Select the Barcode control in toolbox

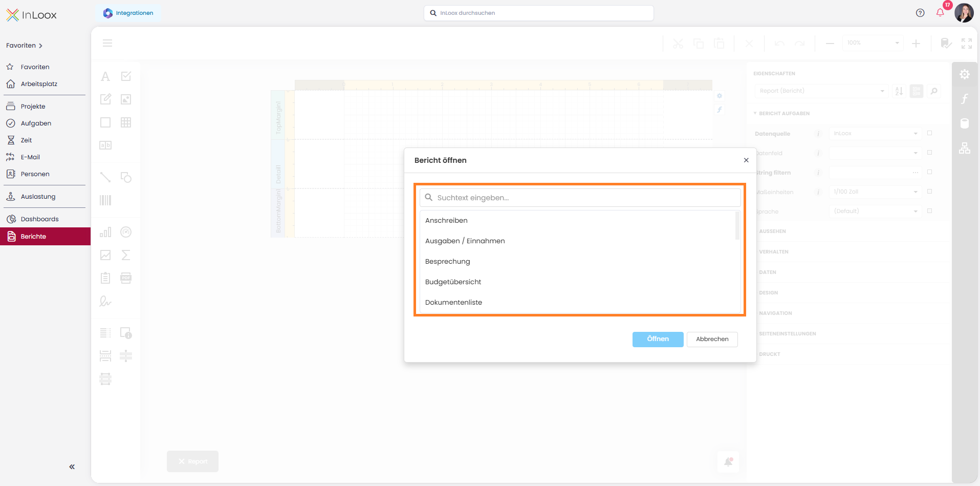pyautogui.click(x=105, y=200)
